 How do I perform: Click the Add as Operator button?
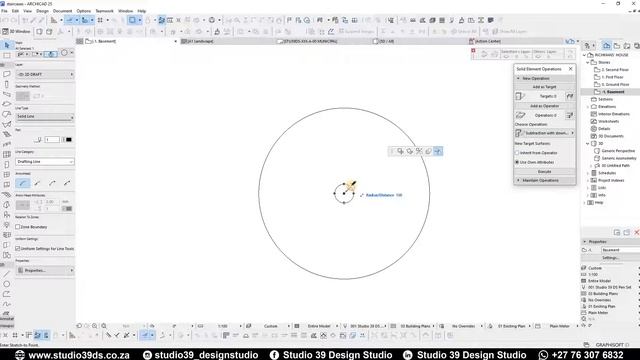click(x=544, y=106)
